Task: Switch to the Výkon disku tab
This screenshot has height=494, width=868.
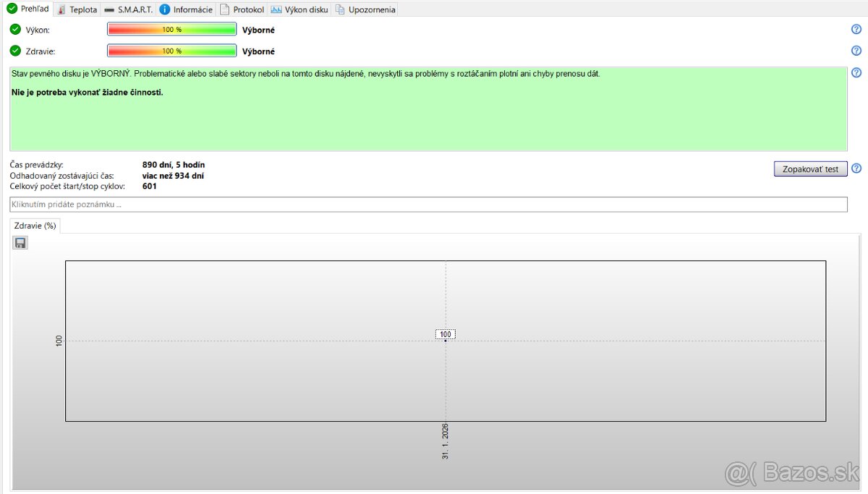Action: tap(299, 9)
